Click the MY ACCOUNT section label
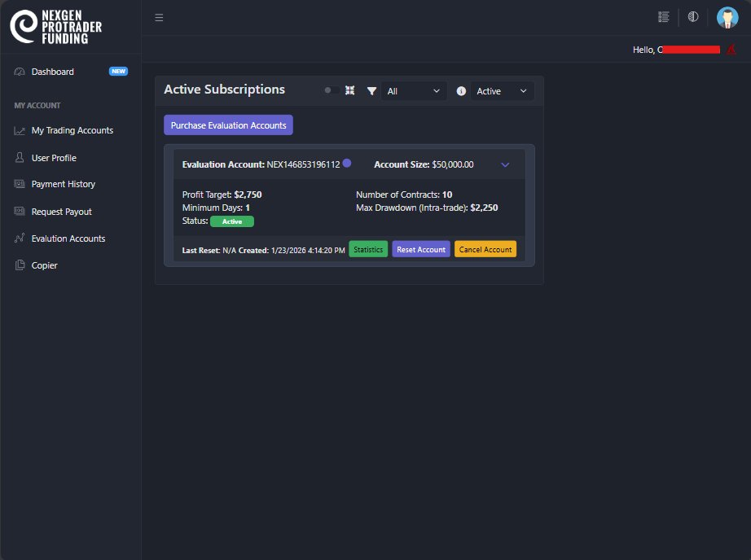 pos(37,105)
